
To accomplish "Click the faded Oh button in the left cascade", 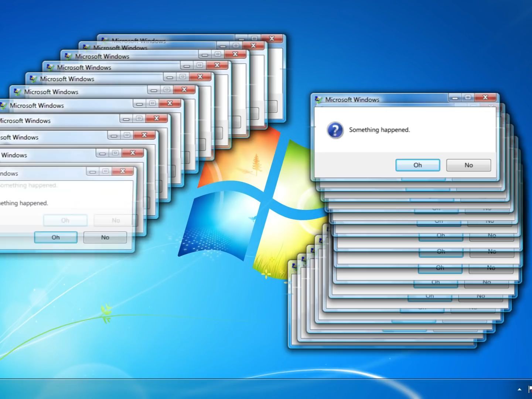I will (x=65, y=220).
